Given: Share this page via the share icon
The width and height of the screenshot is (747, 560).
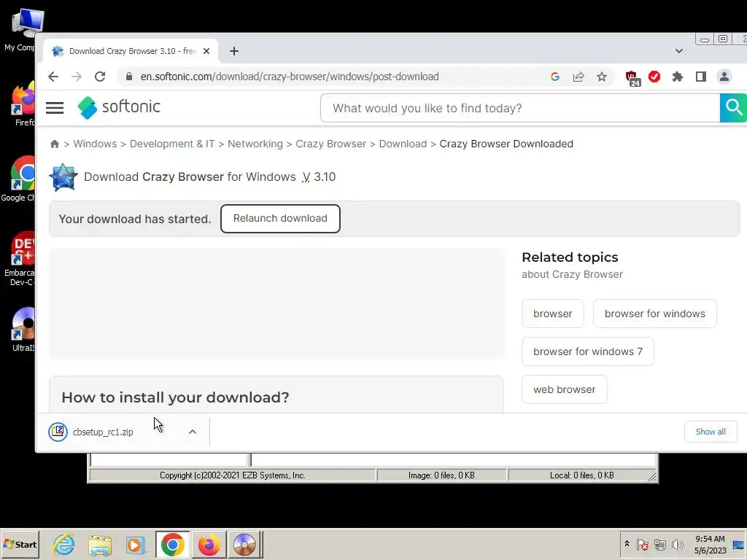Looking at the screenshot, I should coord(578,77).
